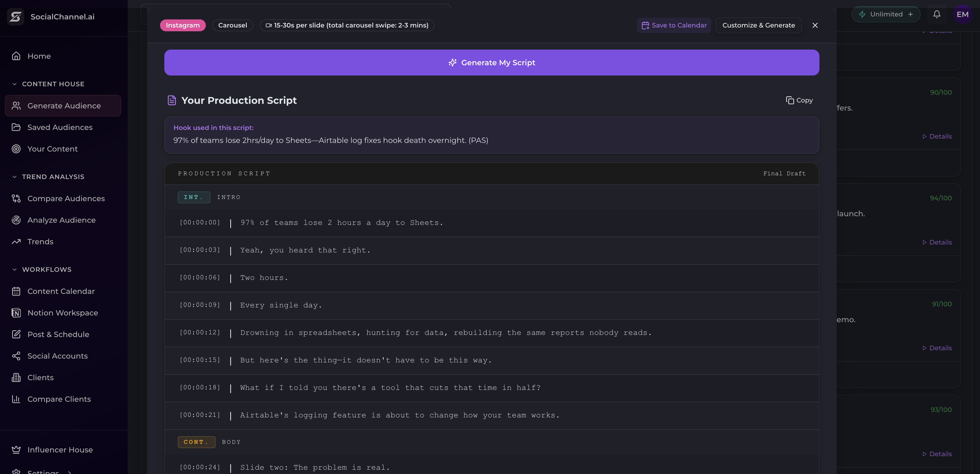Screen dimensions: 980x474
Task: Click the Generate Audience people icon
Action: click(x=16, y=105)
